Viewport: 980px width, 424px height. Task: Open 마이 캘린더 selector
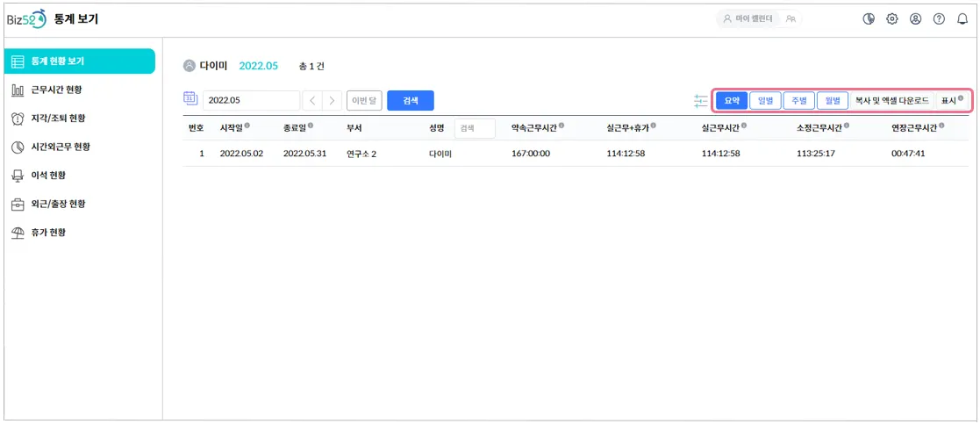point(748,18)
